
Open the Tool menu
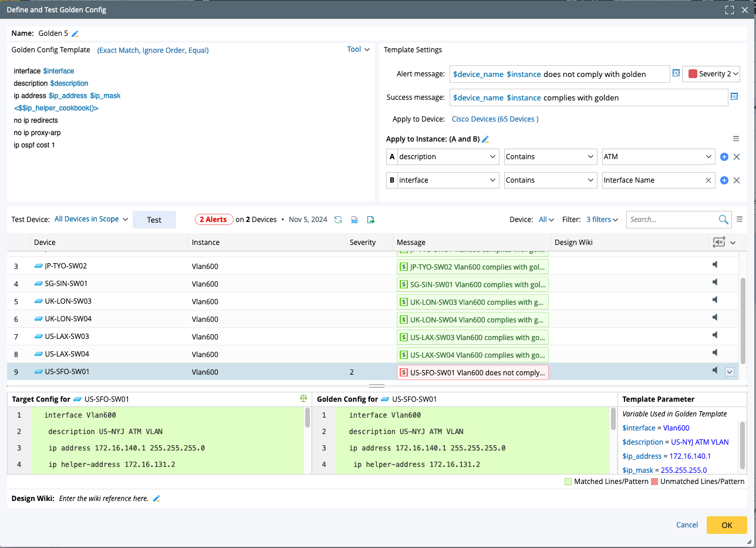click(x=358, y=50)
